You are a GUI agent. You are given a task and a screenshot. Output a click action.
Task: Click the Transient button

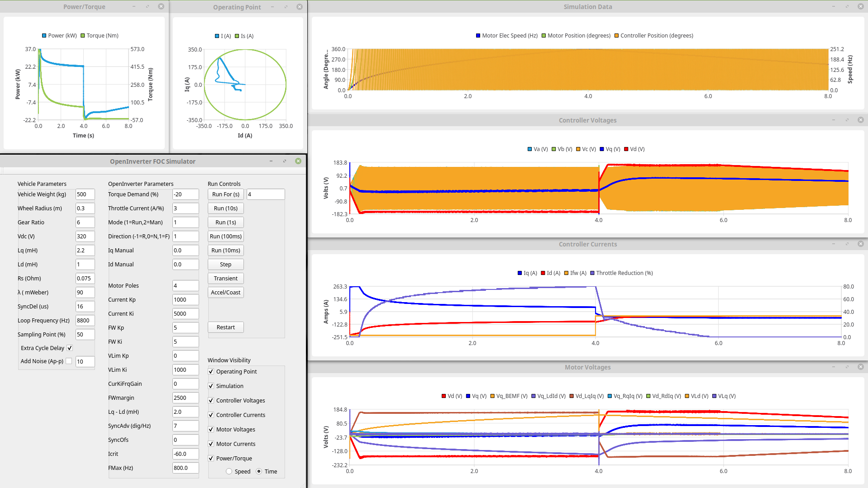pyautogui.click(x=225, y=278)
